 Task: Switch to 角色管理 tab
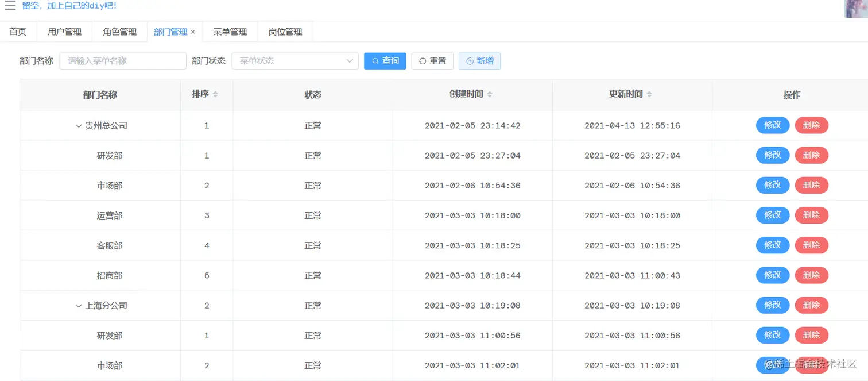coord(120,32)
